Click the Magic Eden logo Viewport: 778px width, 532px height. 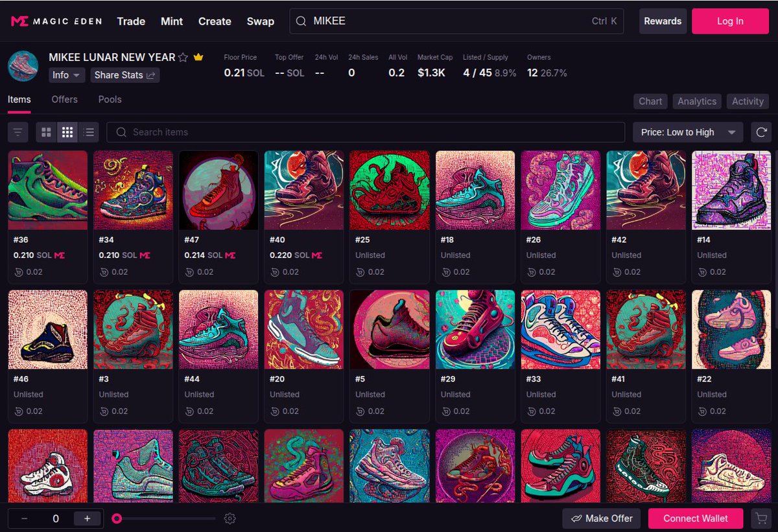(56, 21)
